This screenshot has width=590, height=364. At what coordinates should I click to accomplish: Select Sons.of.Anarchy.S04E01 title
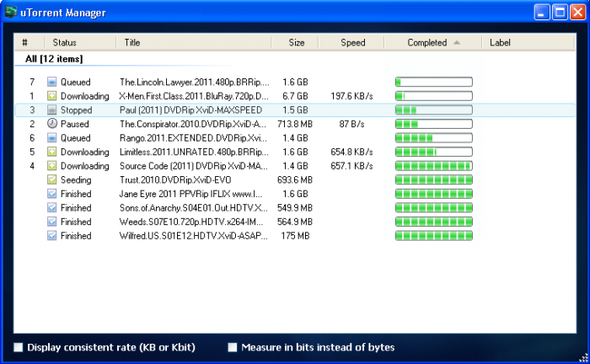(x=193, y=207)
